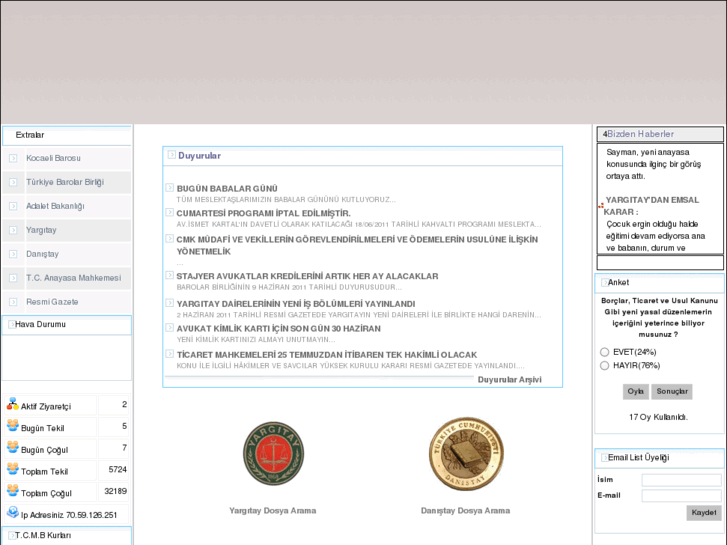The width and height of the screenshot is (727, 545).
Task: Click the Bugün Tekil visitors icon
Action: (x=13, y=425)
